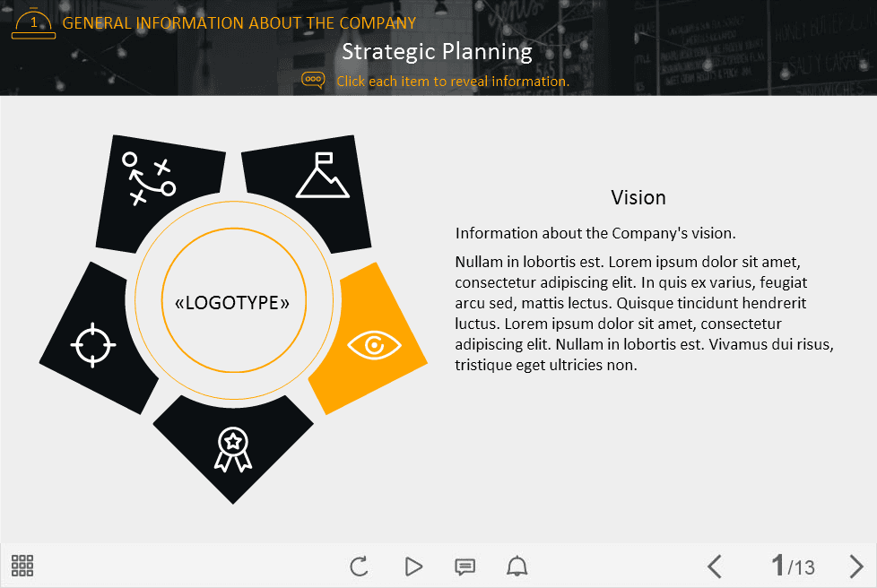This screenshot has height=588, width=877.
Task: Open the grid menu in the bottom bar
Action: (22, 566)
